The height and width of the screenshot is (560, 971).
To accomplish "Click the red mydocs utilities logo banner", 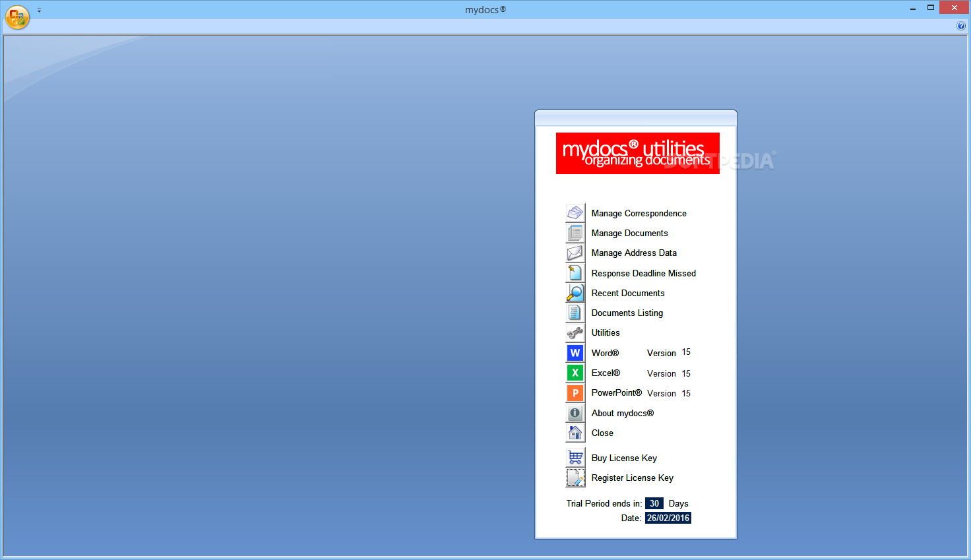I will coord(638,154).
